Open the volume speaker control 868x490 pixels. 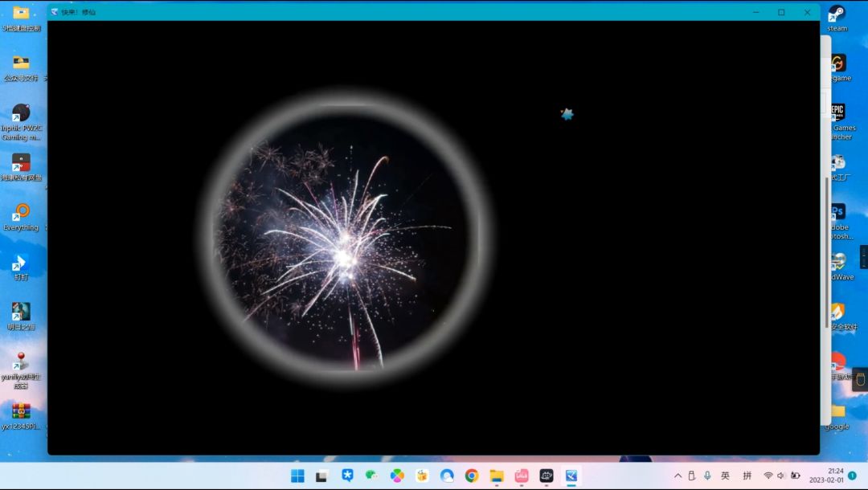(x=781, y=476)
